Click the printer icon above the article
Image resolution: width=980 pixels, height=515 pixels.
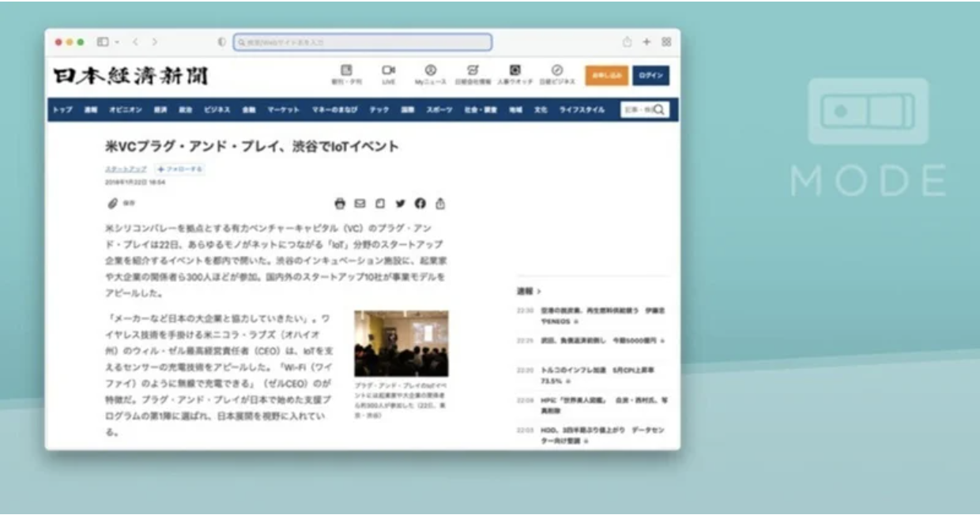point(340,204)
